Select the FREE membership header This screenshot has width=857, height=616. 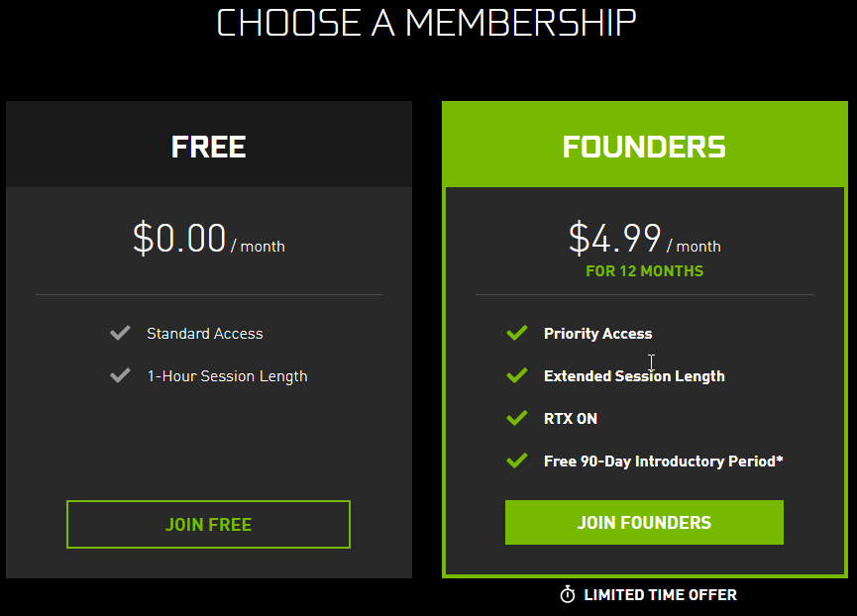click(x=208, y=147)
